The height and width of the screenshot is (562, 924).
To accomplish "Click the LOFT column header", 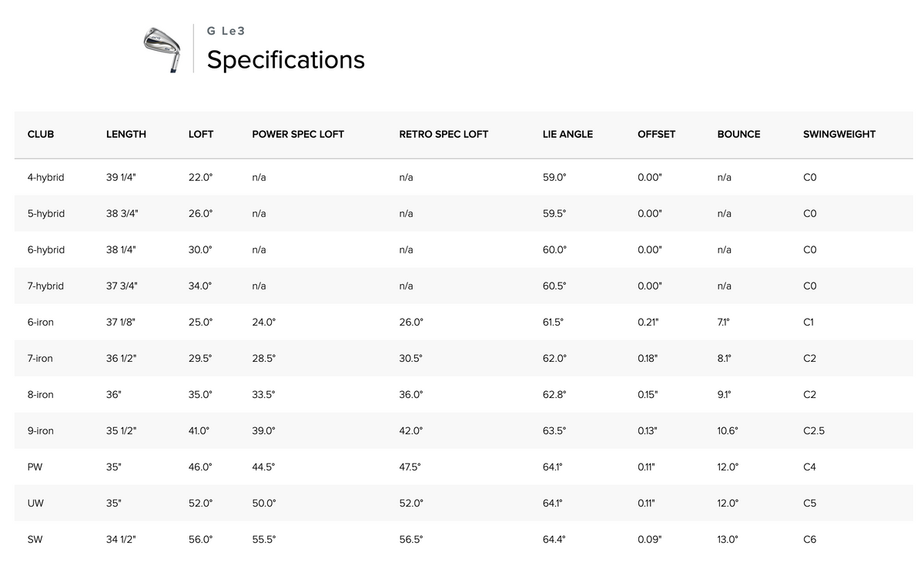I will (x=201, y=134).
